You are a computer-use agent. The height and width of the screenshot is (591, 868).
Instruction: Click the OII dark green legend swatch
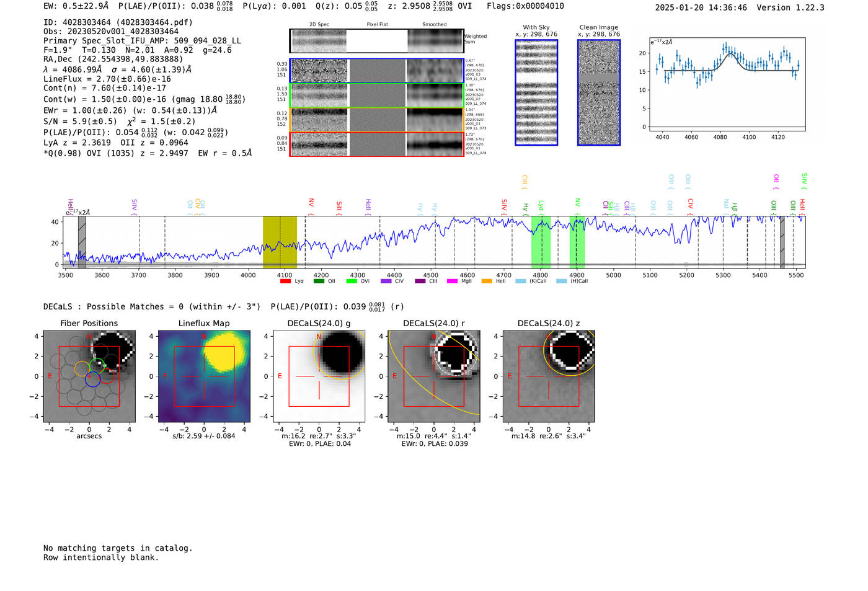pyautogui.click(x=319, y=281)
